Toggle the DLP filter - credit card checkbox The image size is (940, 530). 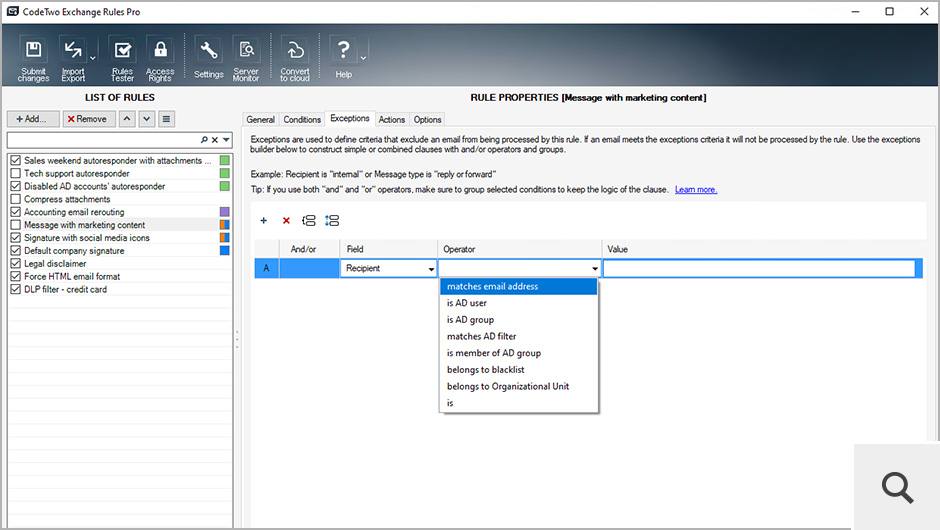point(16,289)
